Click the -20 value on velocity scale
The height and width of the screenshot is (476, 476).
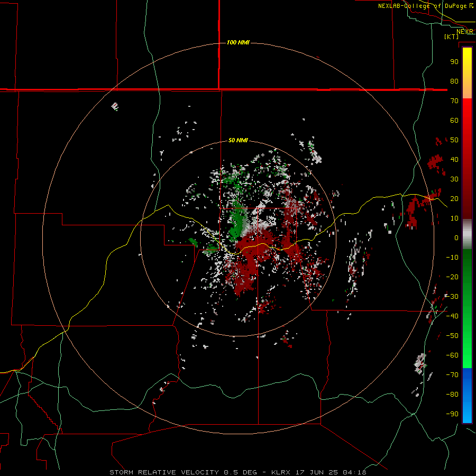(x=452, y=277)
